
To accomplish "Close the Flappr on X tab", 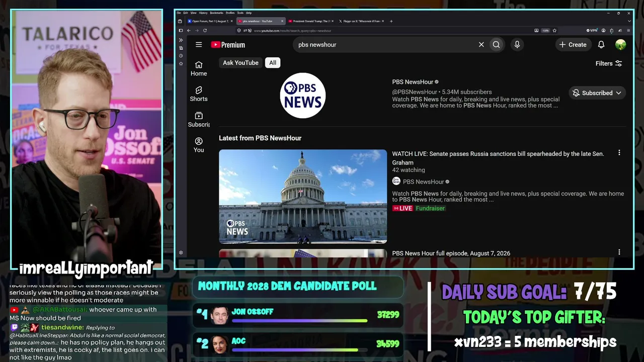I will pyautogui.click(x=383, y=21).
